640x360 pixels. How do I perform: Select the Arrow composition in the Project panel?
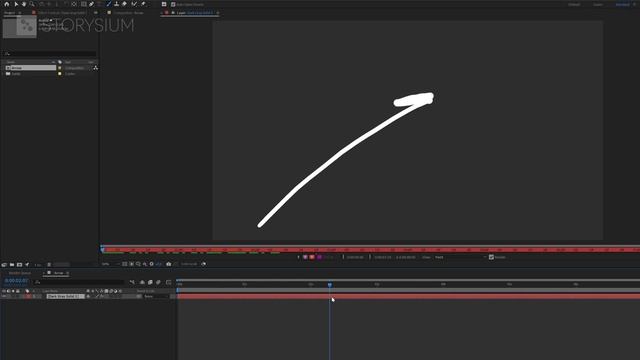tap(31, 68)
